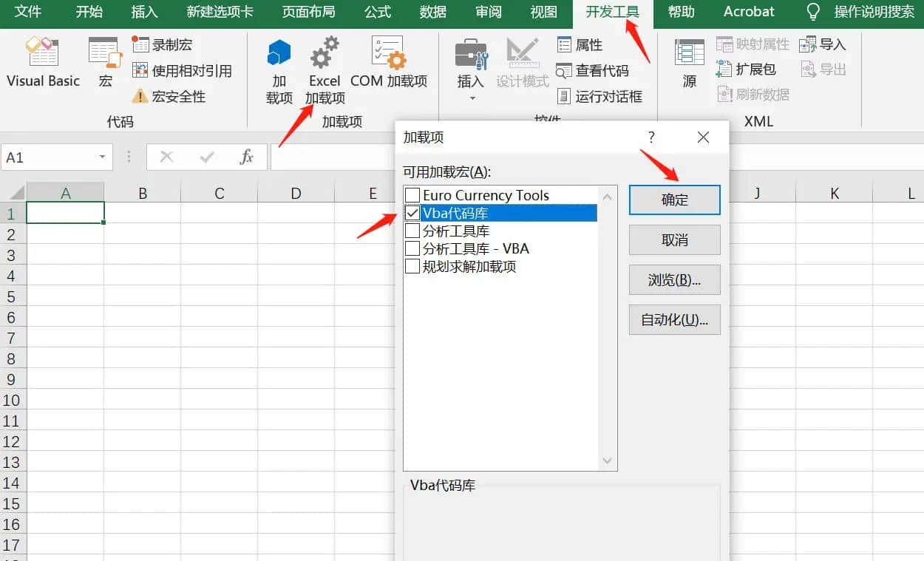Click the 浏览(B) button
The image size is (924, 561).
tap(673, 279)
